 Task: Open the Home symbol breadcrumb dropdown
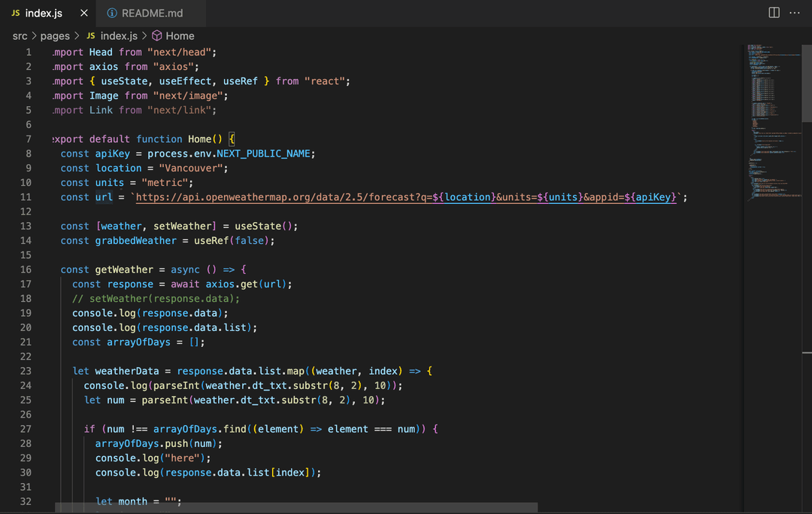click(180, 36)
